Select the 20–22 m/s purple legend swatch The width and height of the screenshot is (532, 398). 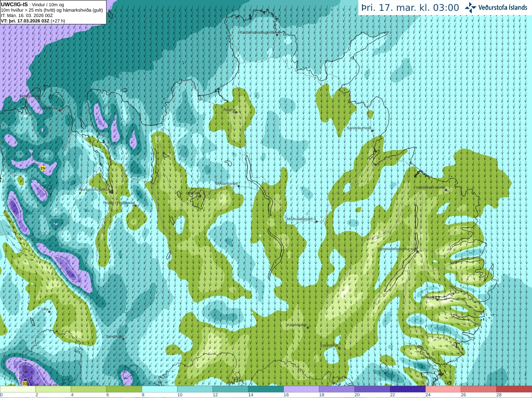(372, 389)
